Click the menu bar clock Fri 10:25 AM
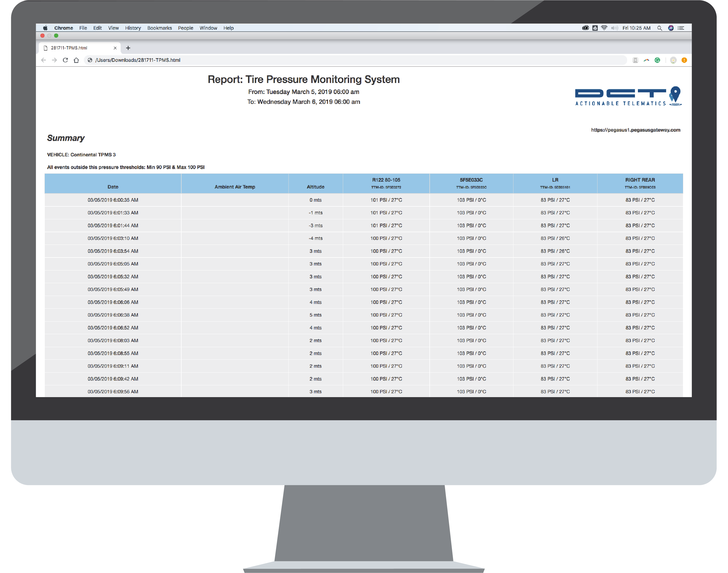Screen dimensions: 728x573 tap(637, 28)
